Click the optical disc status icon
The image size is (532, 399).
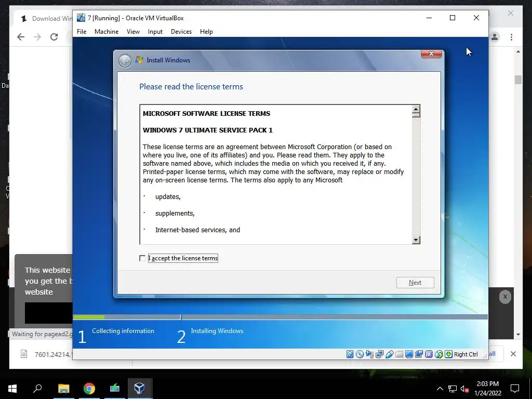pos(360,354)
